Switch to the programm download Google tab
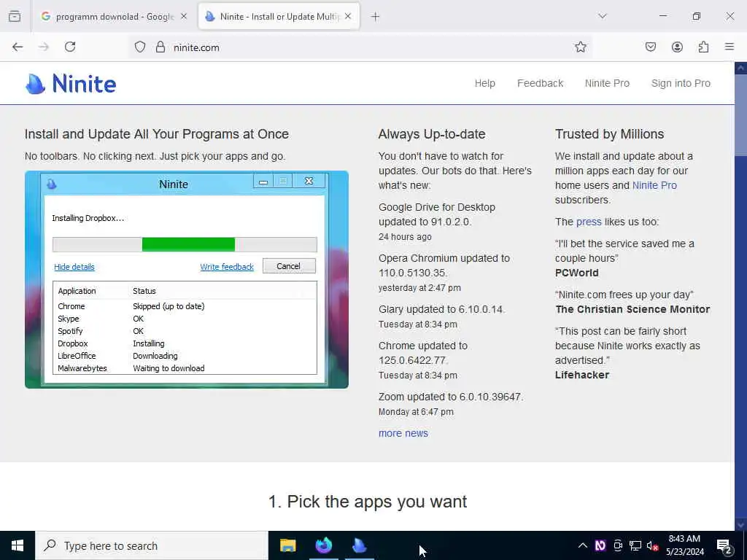747x560 pixels. click(x=113, y=17)
